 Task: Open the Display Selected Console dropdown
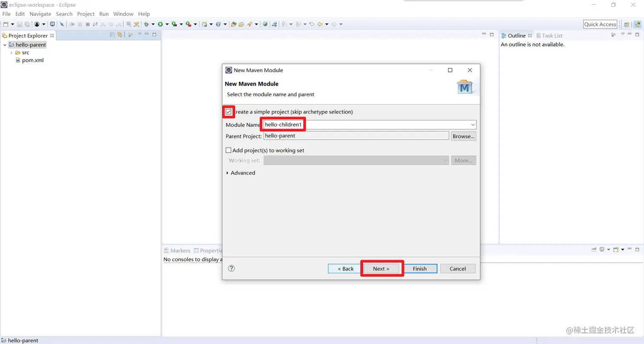tap(609, 249)
